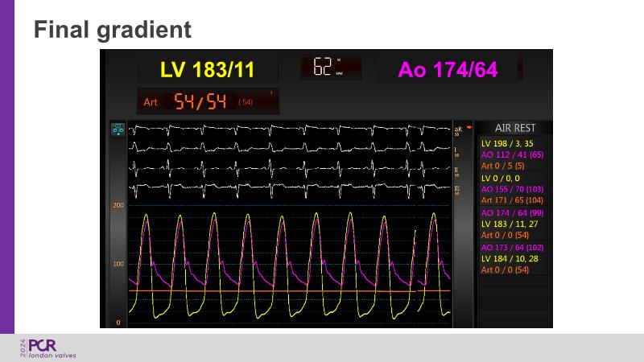Click the 200 mark on pressure scale
The image size is (644, 362).
click(x=117, y=206)
